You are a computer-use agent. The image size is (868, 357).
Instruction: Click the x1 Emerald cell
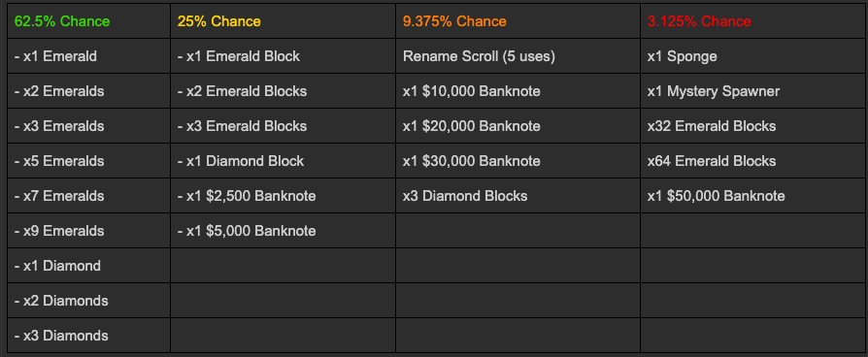[88, 56]
